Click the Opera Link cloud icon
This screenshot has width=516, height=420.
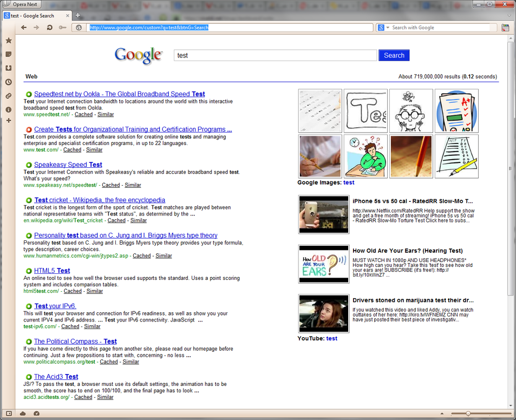click(23, 414)
